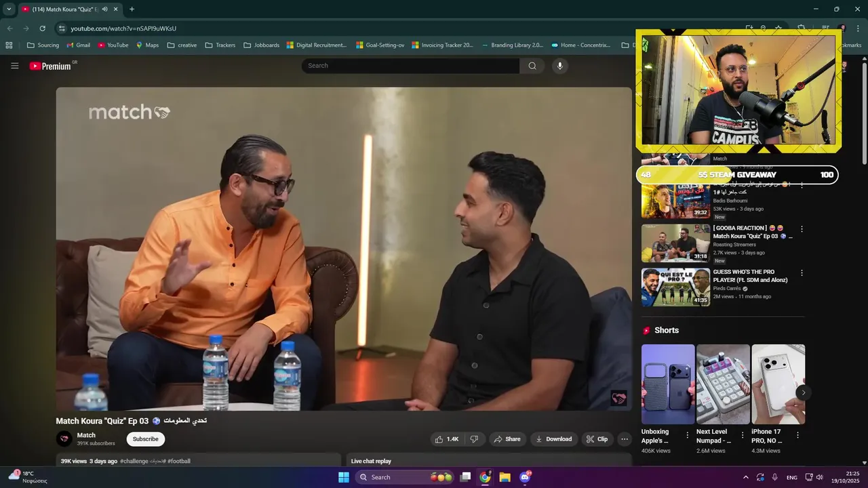868x488 pixels.
Task: Open the Jobboards bookmark folder
Action: pyautogui.click(x=260, y=45)
